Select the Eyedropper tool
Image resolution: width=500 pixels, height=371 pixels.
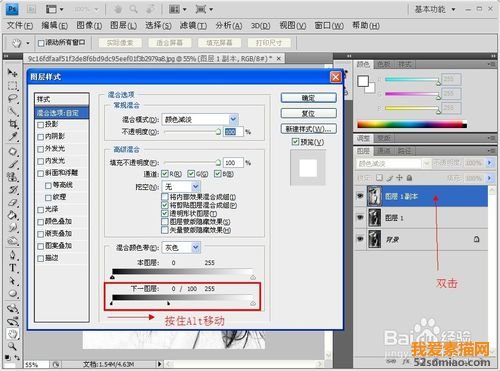click(x=13, y=137)
